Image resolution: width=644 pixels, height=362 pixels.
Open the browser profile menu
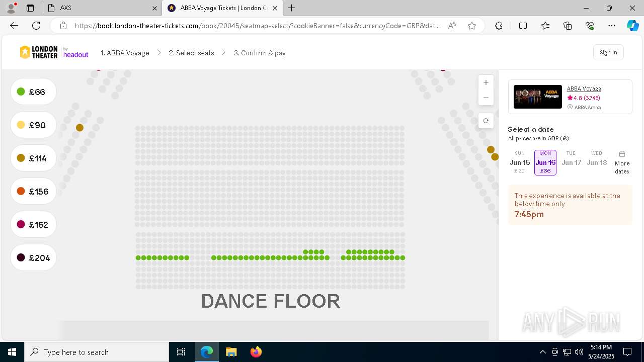(11, 8)
